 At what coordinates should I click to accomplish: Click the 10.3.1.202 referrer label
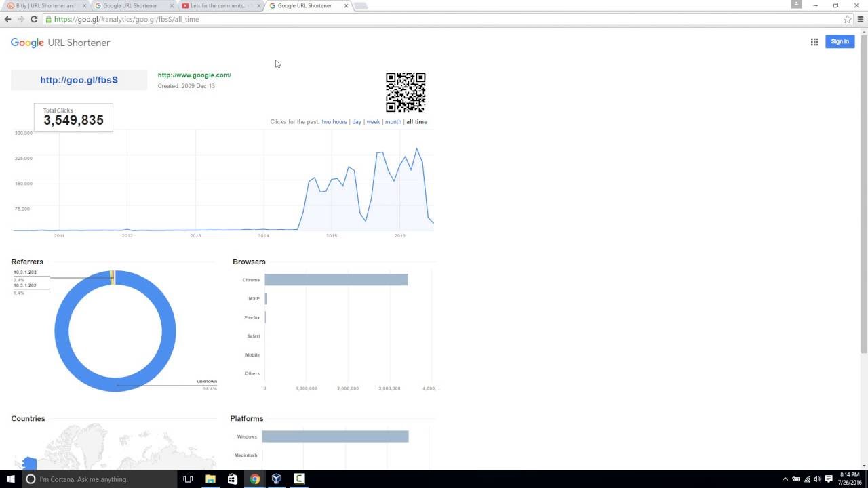(25, 285)
